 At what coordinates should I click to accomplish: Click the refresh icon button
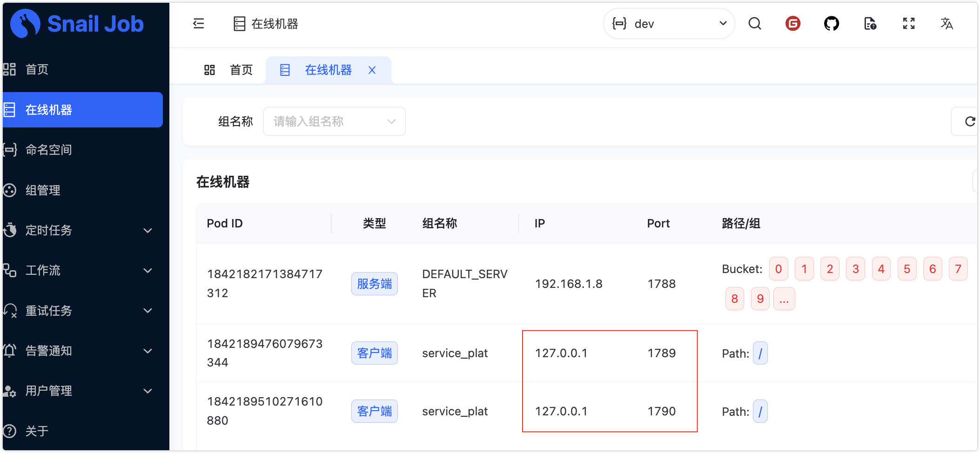point(969,121)
